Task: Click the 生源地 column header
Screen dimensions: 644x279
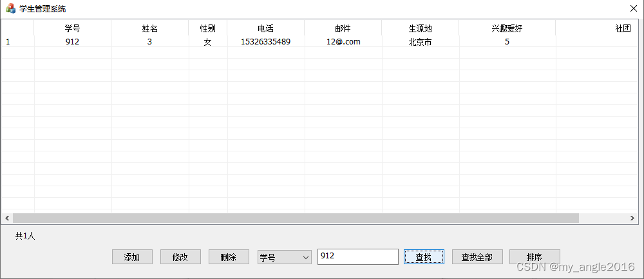Action: click(420, 28)
